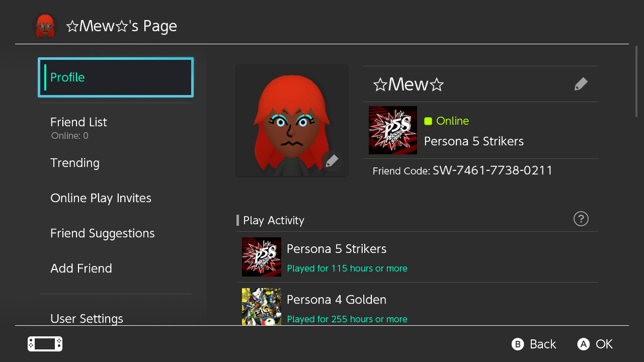
Task: Click the green Online status indicator
Action: [428, 121]
